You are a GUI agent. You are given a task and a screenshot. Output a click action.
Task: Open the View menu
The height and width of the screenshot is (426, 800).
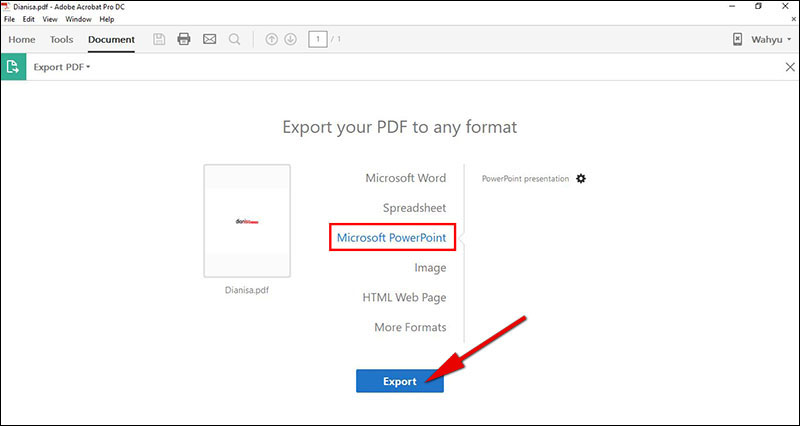50,19
